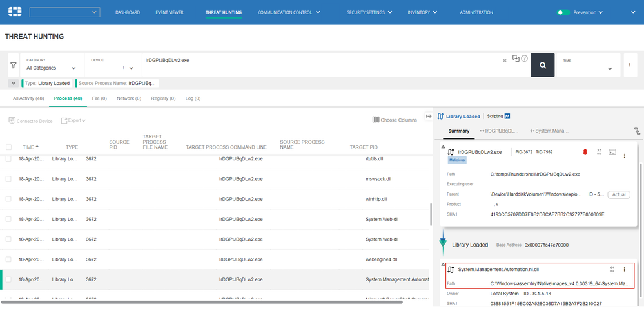Toggle the Prevention mode switch

pyautogui.click(x=564, y=12)
